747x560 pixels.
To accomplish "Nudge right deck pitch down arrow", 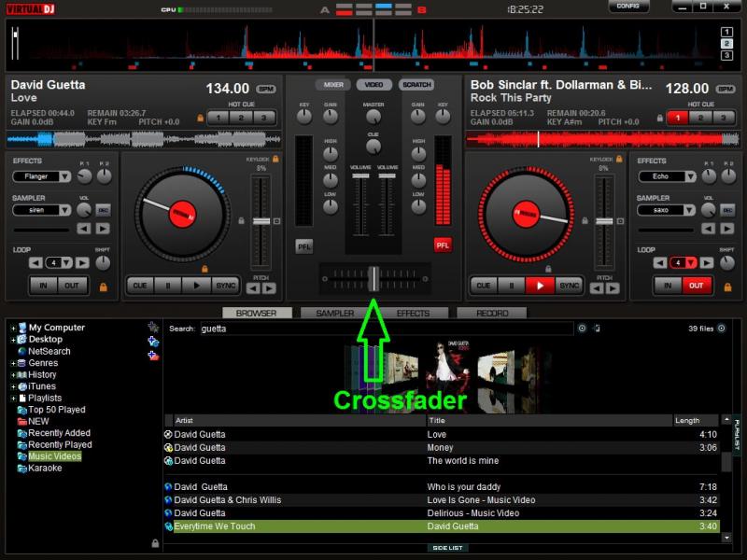I will 597,288.
